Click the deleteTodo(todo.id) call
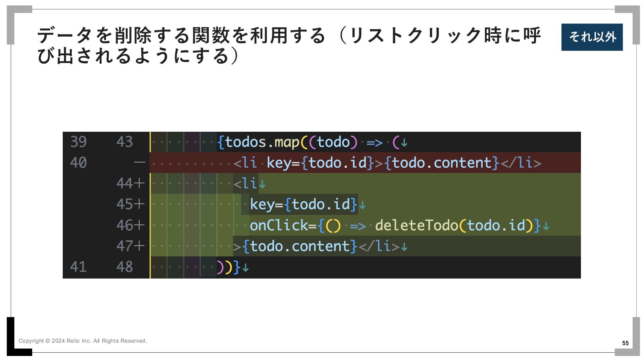Viewport: 644px width, 362px height. (454, 225)
